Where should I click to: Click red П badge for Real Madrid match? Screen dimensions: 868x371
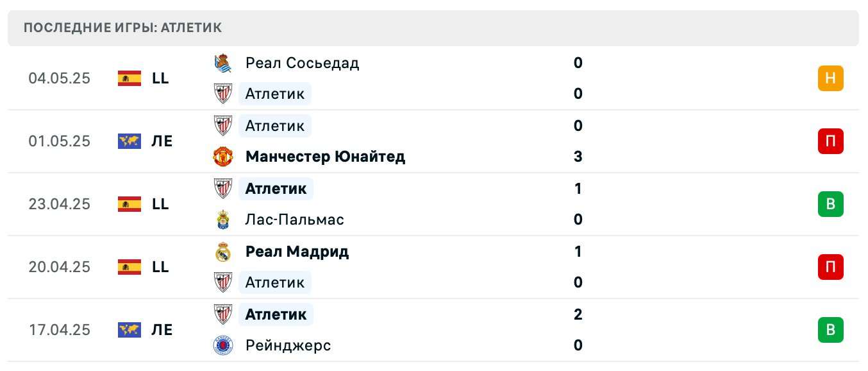pos(830,267)
